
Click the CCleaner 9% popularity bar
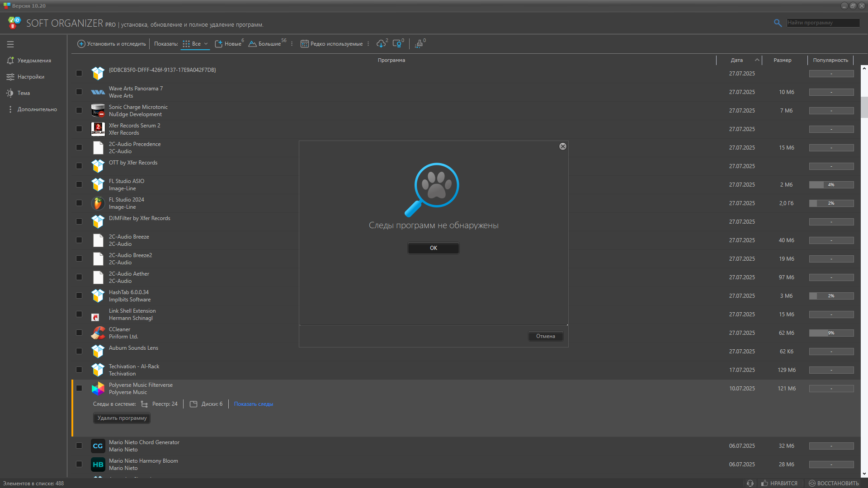(831, 333)
